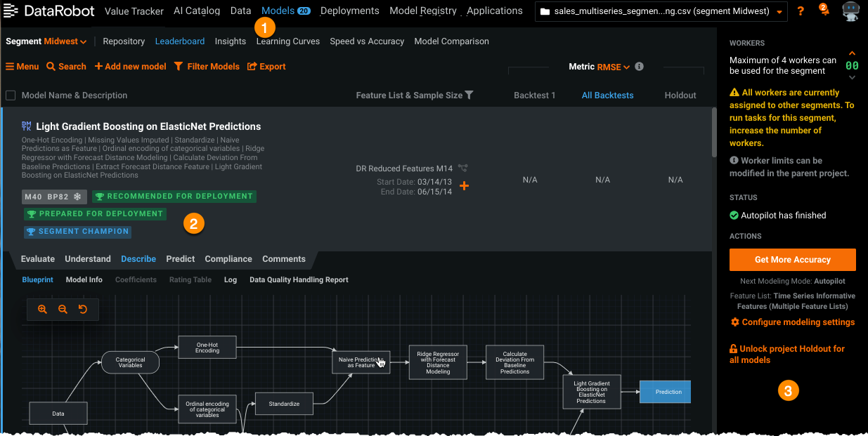Screen dimensions: 868x436
Task: Click the RMSE metric info icon
Action: click(x=639, y=67)
